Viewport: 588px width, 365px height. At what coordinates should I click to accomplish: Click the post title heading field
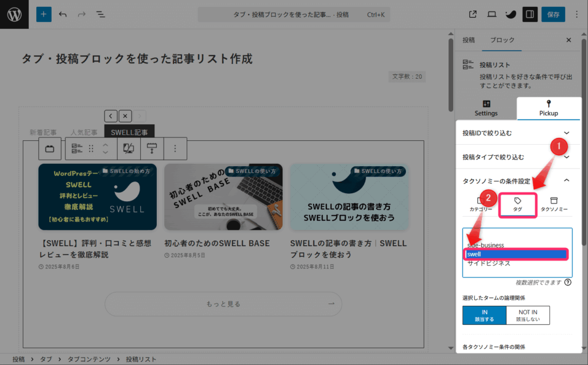coord(137,59)
